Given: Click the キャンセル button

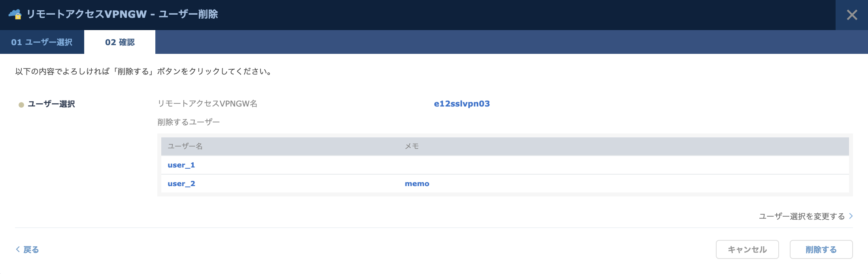Looking at the screenshot, I should (747, 249).
